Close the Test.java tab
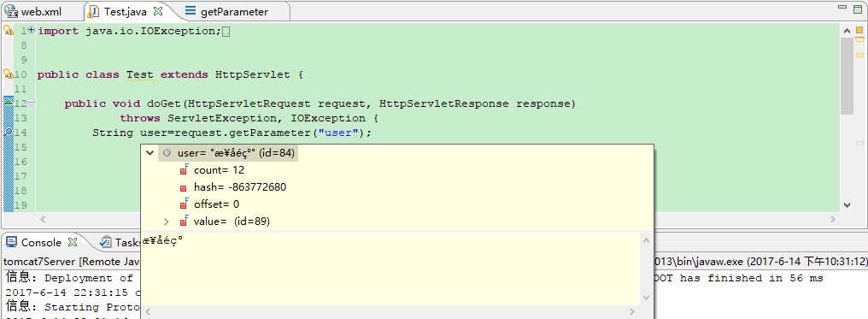 [x=158, y=10]
